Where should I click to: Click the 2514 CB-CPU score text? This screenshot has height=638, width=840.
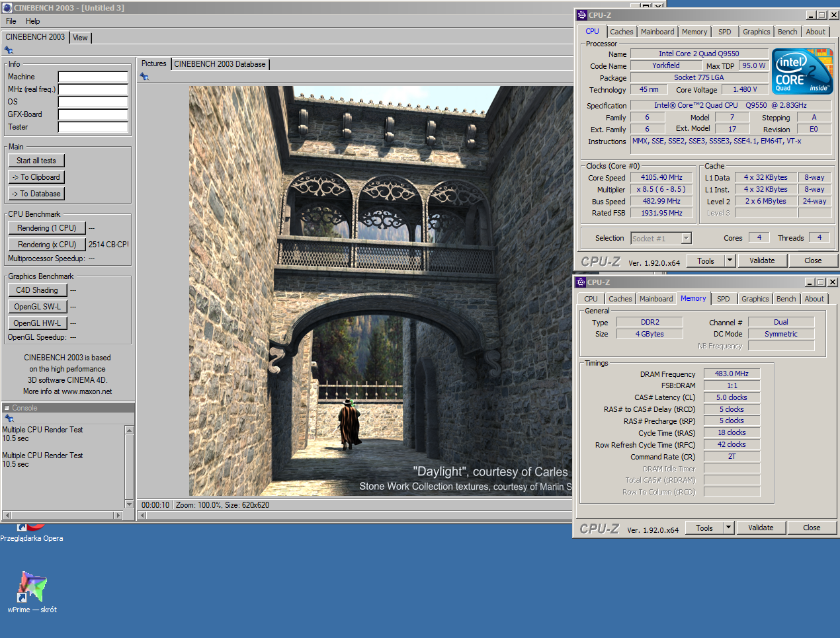[108, 245]
